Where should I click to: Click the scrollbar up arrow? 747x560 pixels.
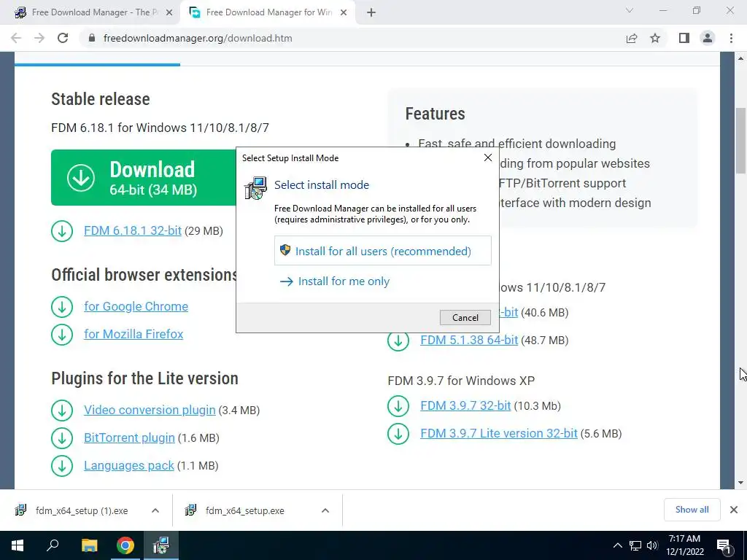click(740, 58)
